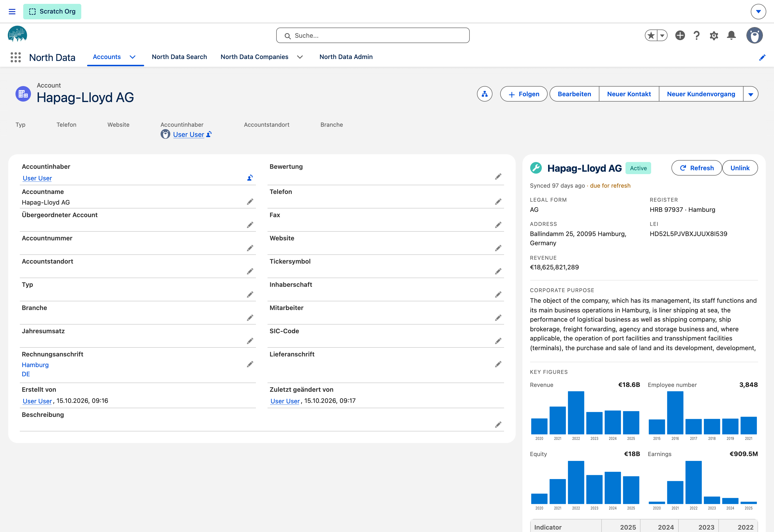This screenshot has width=774, height=532.
Task: Edit the Website field pencil
Action: coord(498,248)
